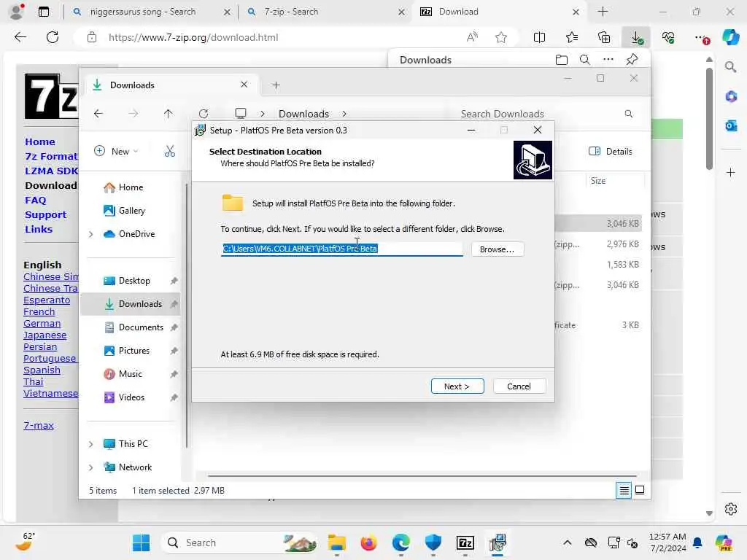Open Edge collections icon
Viewport: 747px width, 560px height.
pos(603,37)
